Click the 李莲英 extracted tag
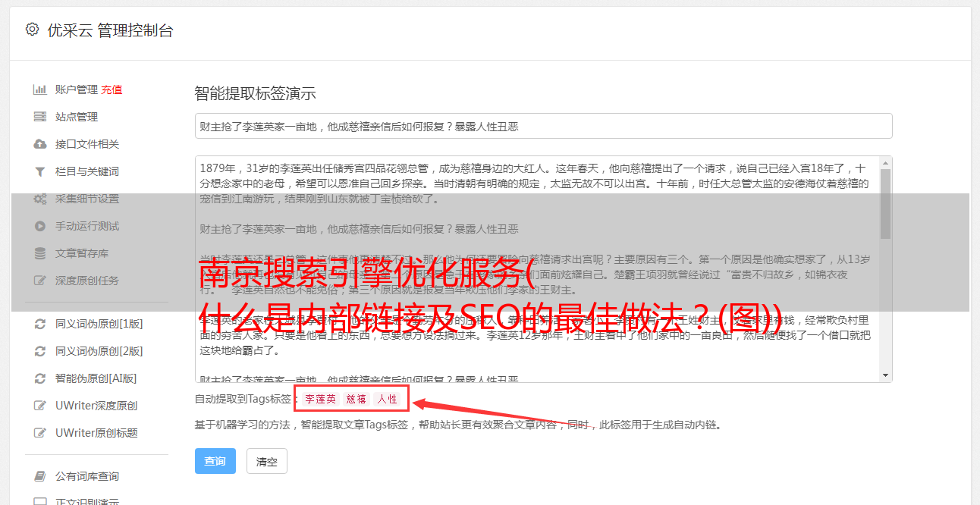This screenshot has width=980, height=505. coord(320,399)
